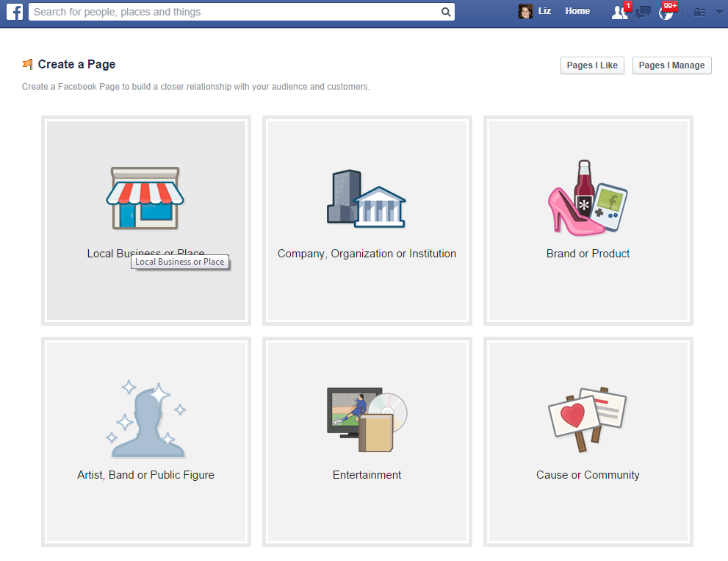728x561 pixels.
Task: Click the Pages I Manage button
Action: click(671, 65)
